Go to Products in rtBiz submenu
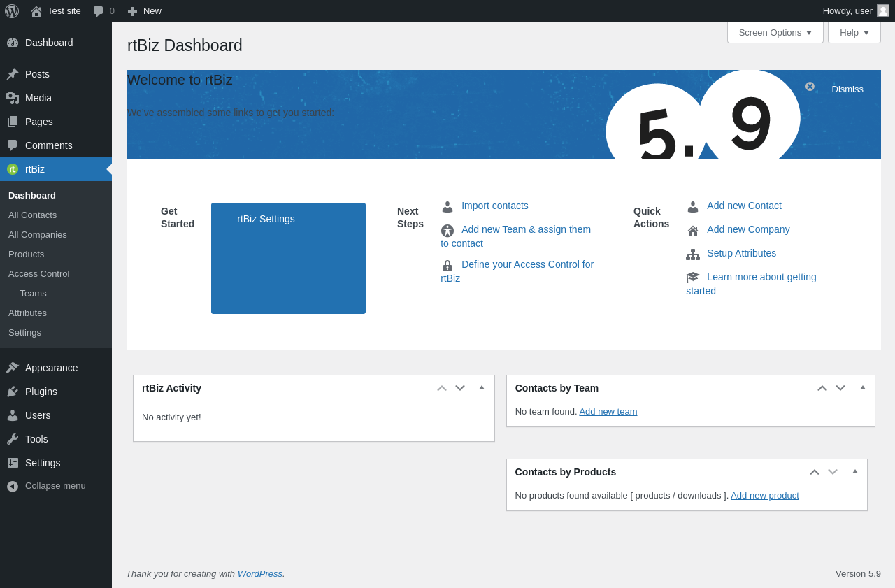Viewport: 895px width, 588px height. point(56,254)
